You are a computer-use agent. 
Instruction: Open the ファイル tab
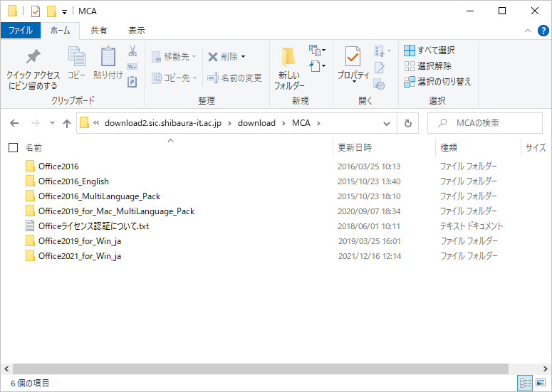click(21, 31)
